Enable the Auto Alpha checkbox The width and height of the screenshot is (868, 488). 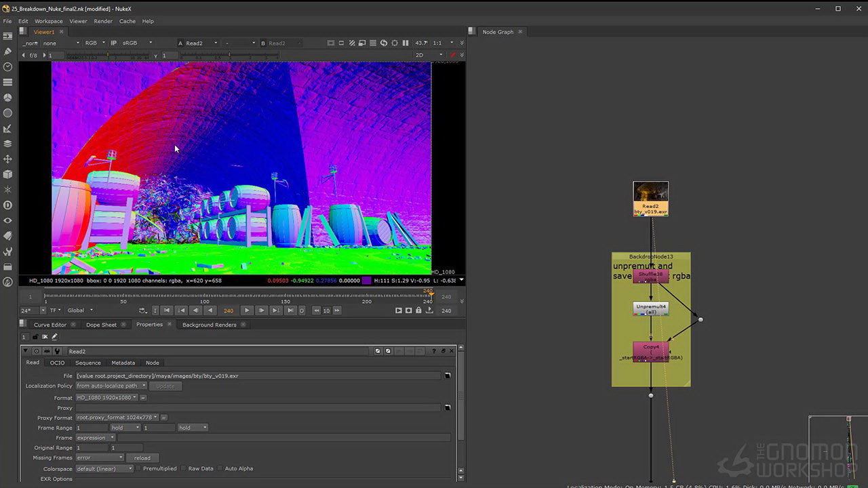coord(220,468)
